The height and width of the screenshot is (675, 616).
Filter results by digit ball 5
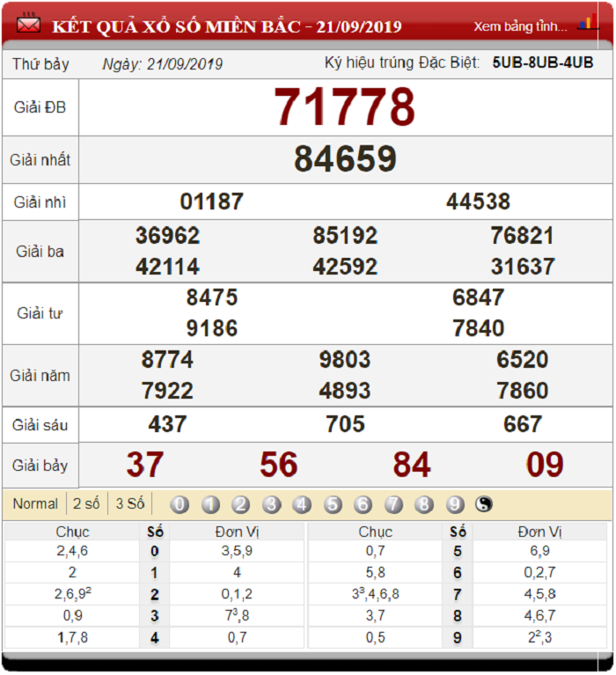point(333,504)
